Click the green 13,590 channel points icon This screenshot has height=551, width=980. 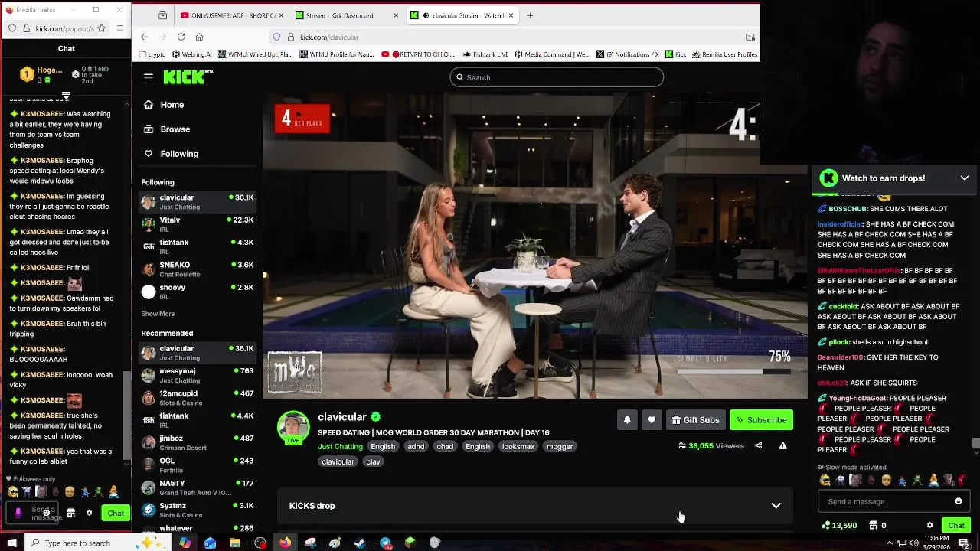coord(825,525)
